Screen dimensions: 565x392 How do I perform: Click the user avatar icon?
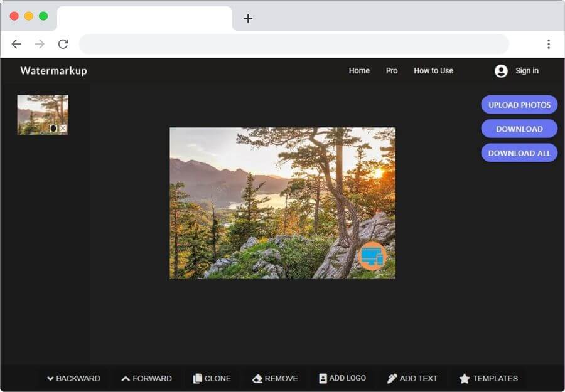501,71
